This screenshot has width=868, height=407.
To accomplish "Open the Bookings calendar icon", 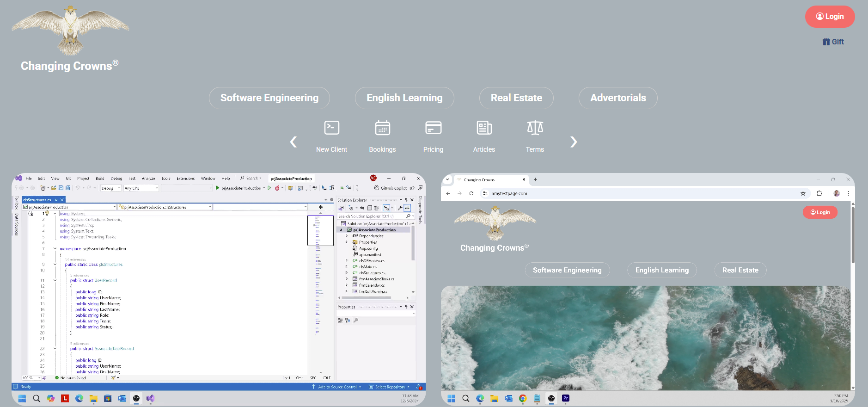I will 382,128.
